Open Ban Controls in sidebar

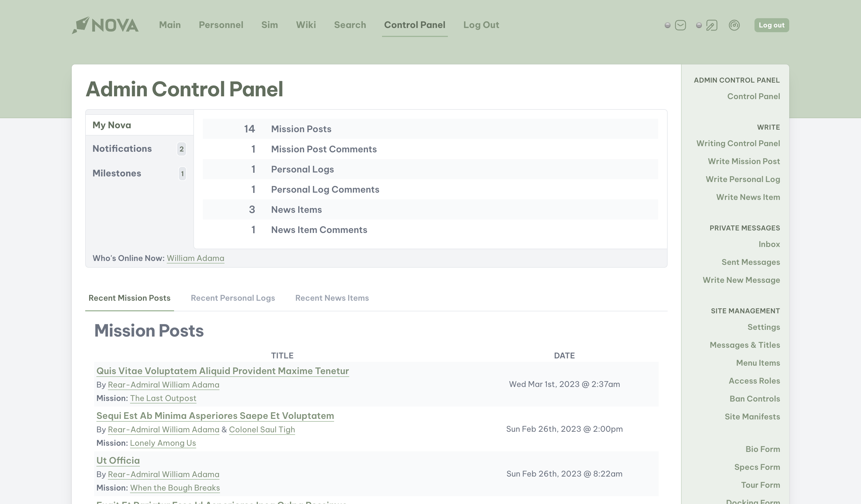[x=755, y=398]
